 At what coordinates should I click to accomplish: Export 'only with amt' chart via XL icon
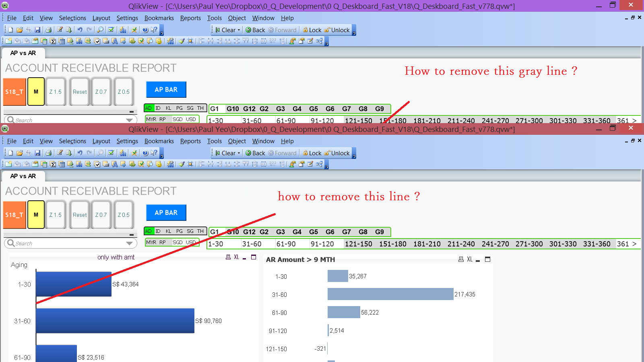click(x=237, y=257)
